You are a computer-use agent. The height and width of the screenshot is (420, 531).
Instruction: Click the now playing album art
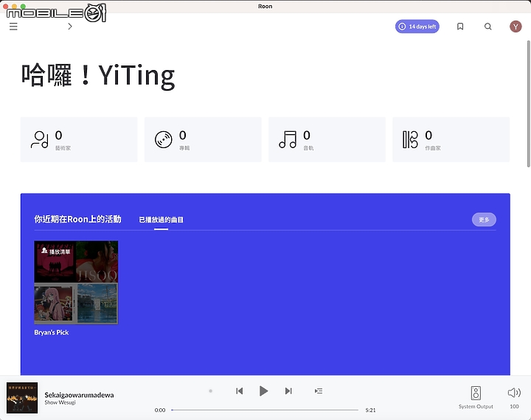(22, 398)
